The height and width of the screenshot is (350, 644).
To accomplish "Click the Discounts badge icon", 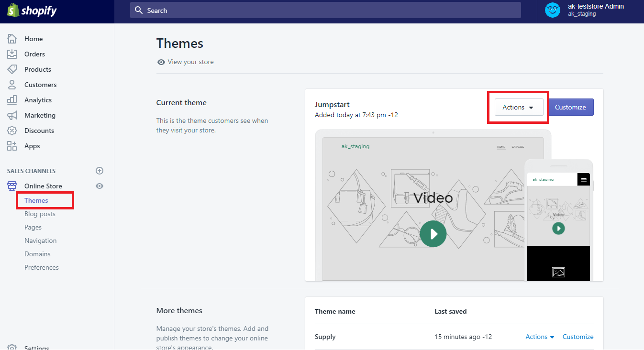I will [x=12, y=131].
